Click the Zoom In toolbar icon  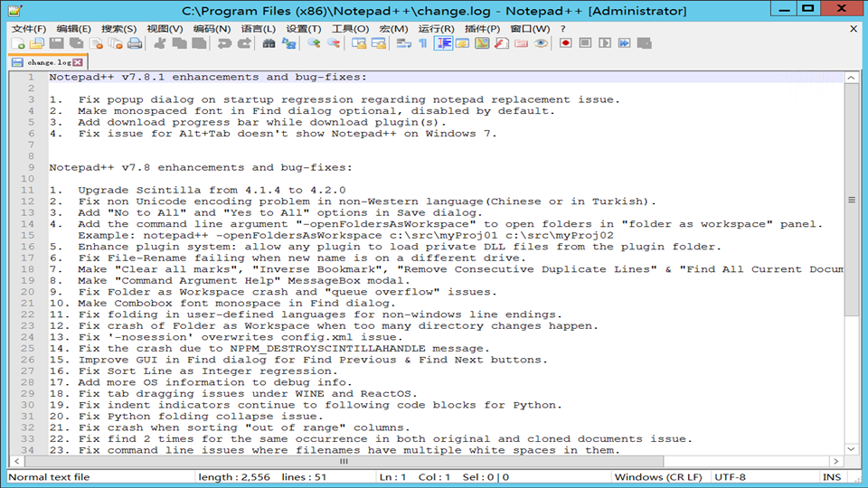coord(313,43)
